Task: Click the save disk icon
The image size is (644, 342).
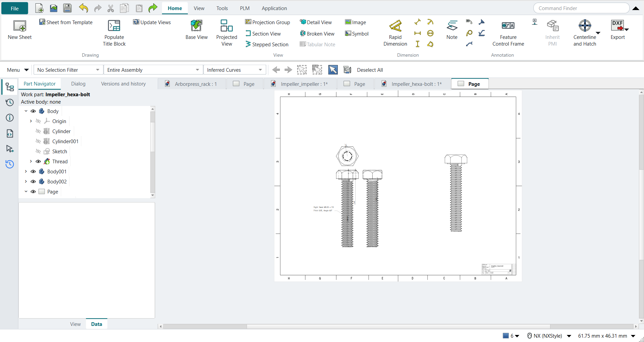Action: 67,8
